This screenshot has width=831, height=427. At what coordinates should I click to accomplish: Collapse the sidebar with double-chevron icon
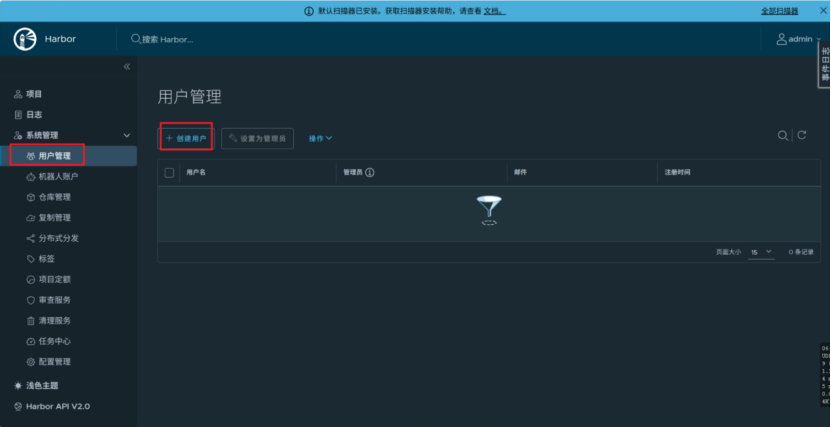127,67
